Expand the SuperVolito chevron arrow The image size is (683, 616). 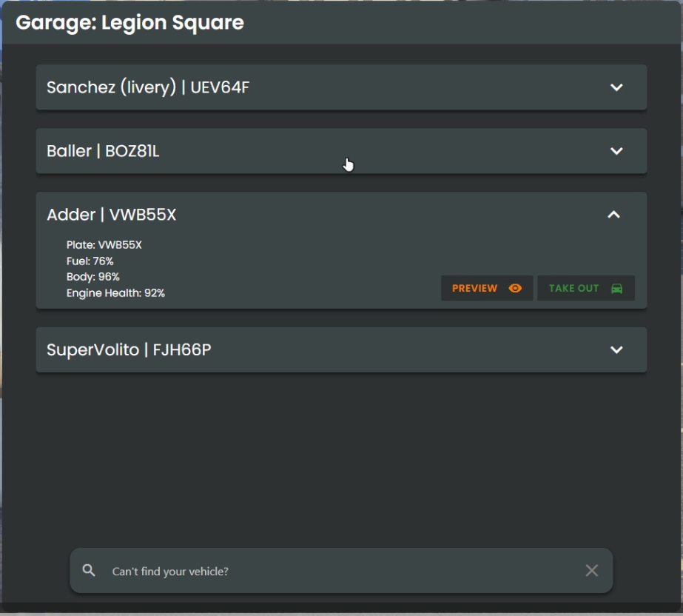click(616, 349)
